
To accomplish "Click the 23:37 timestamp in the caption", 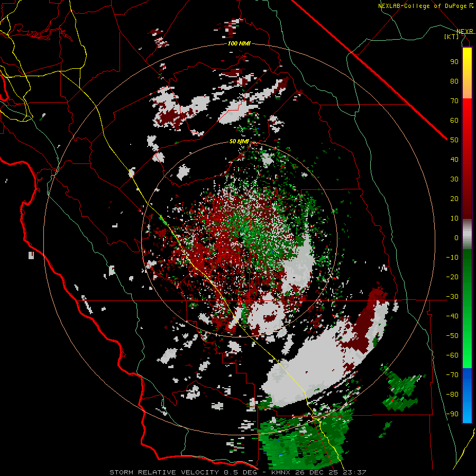I will [355, 472].
